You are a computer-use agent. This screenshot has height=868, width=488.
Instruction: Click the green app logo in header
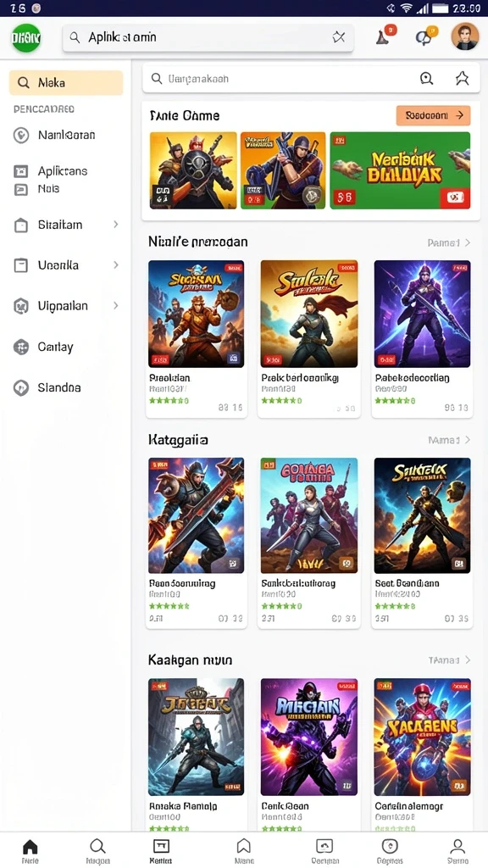pos(26,37)
